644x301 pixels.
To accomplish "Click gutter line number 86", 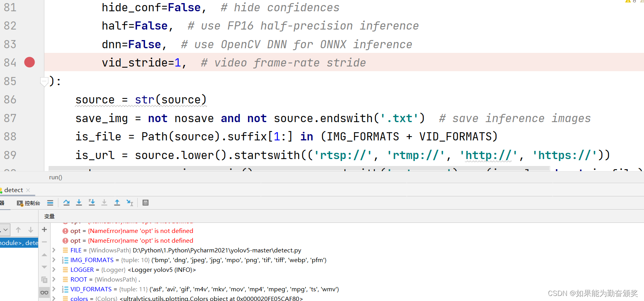I will 10,100.
